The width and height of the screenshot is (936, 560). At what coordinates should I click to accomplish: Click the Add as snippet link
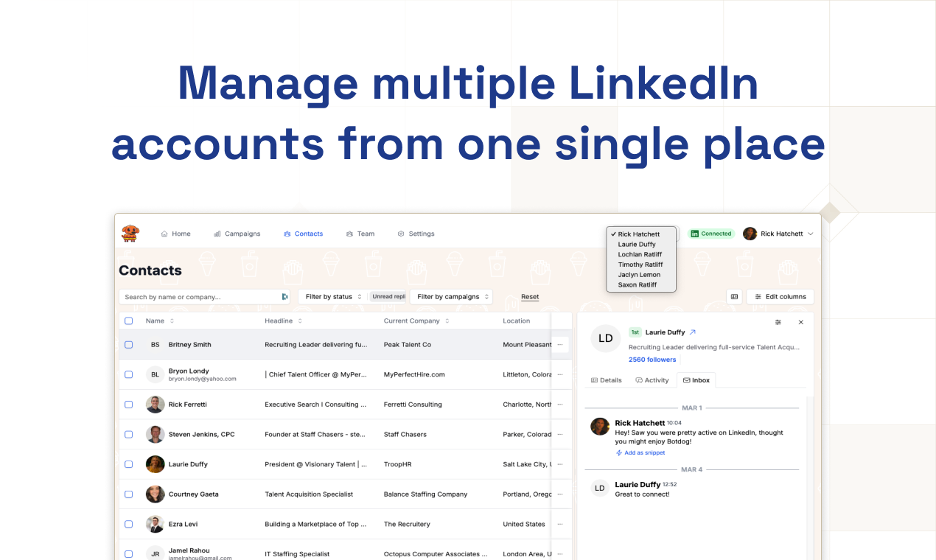pyautogui.click(x=640, y=452)
